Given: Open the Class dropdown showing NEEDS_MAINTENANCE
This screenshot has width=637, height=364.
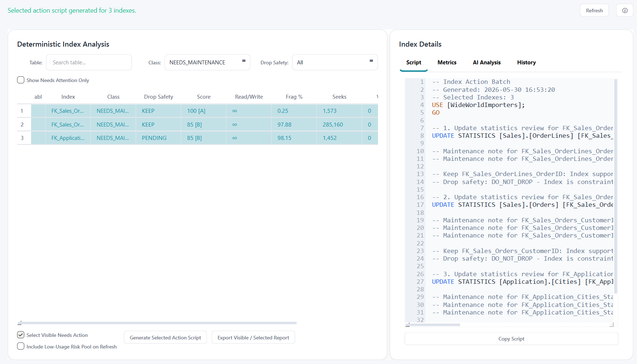Looking at the screenshot, I should [x=207, y=62].
